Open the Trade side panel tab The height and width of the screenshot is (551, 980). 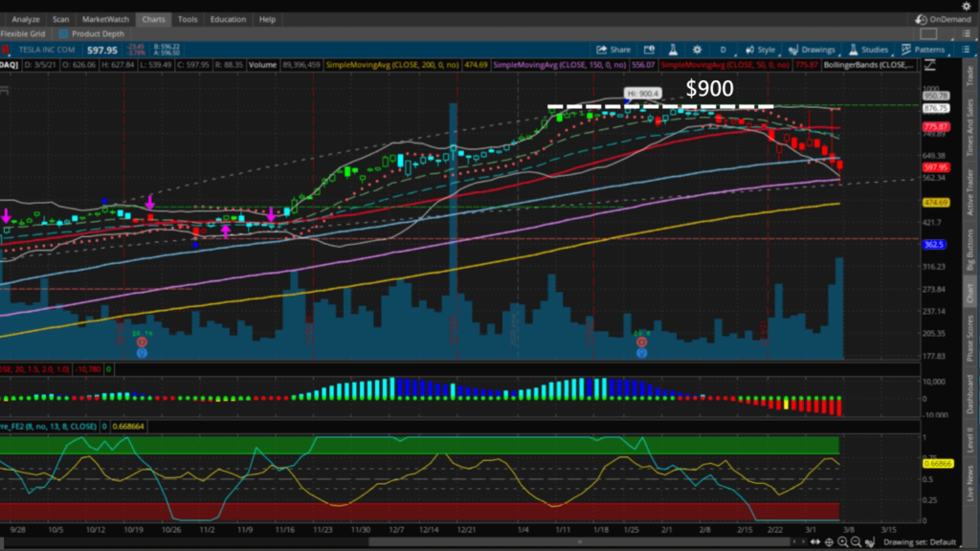(x=970, y=77)
